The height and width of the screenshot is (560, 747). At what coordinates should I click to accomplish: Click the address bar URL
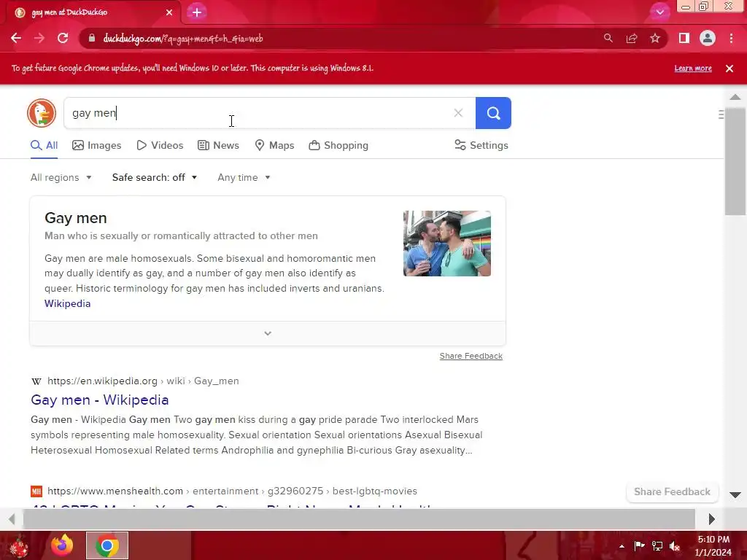point(183,39)
